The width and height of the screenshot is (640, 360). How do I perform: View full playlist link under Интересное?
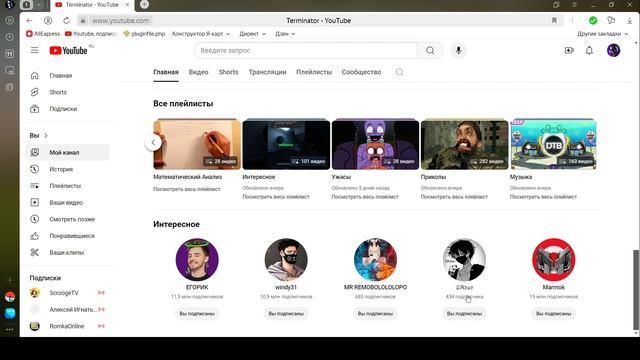tap(276, 197)
